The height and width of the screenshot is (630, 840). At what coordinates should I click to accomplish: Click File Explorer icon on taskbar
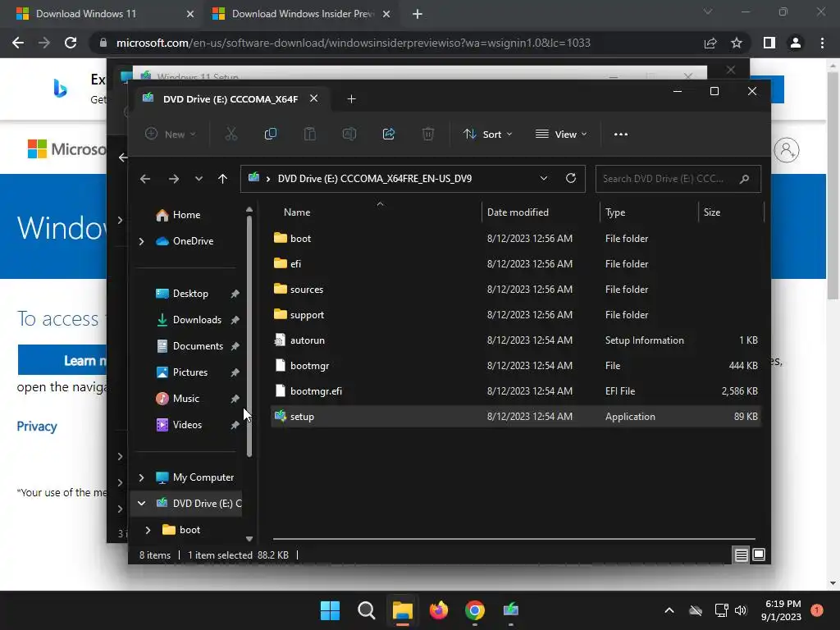point(402,610)
